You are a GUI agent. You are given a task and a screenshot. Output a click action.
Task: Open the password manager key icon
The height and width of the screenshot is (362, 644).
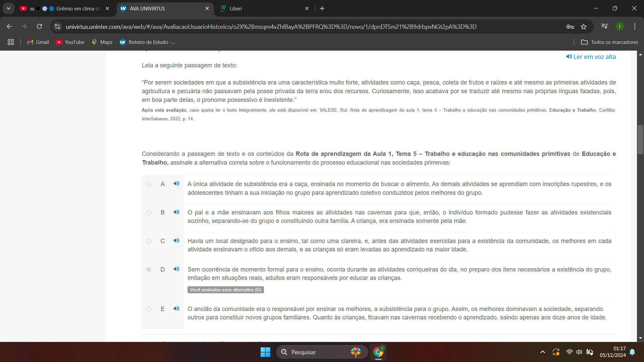(x=570, y=27)
